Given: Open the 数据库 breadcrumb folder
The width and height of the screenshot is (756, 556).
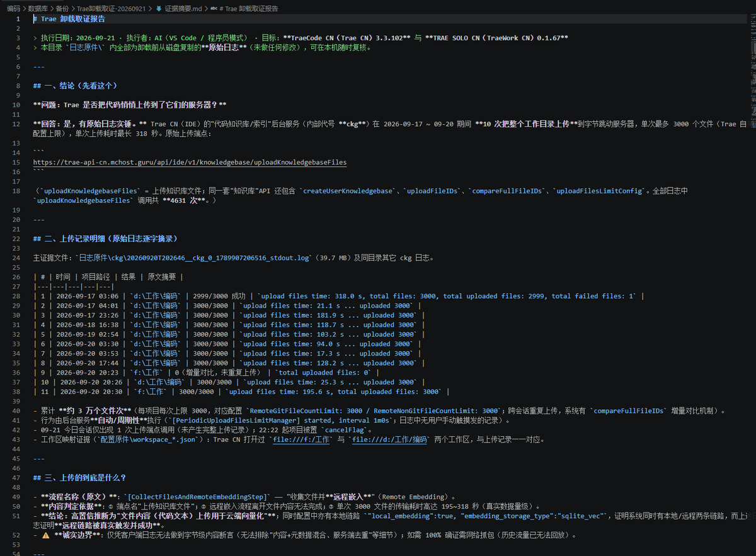Looking at the screenshot, I should (38, 9).
